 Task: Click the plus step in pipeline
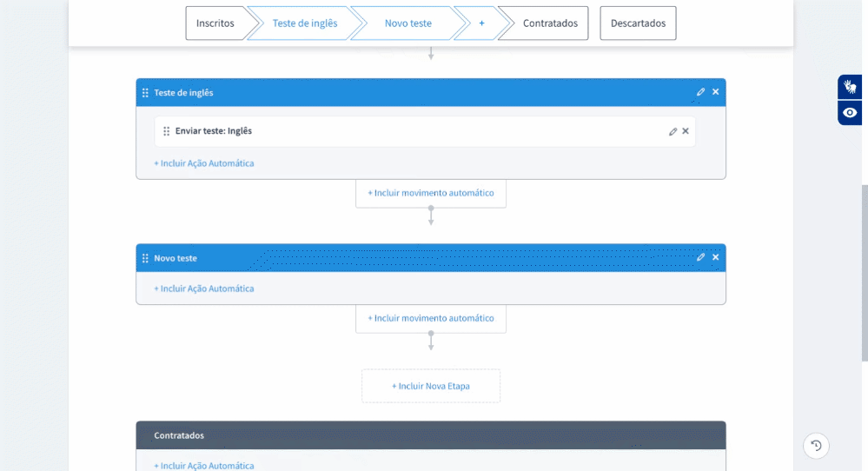click(x=481, y=23)
